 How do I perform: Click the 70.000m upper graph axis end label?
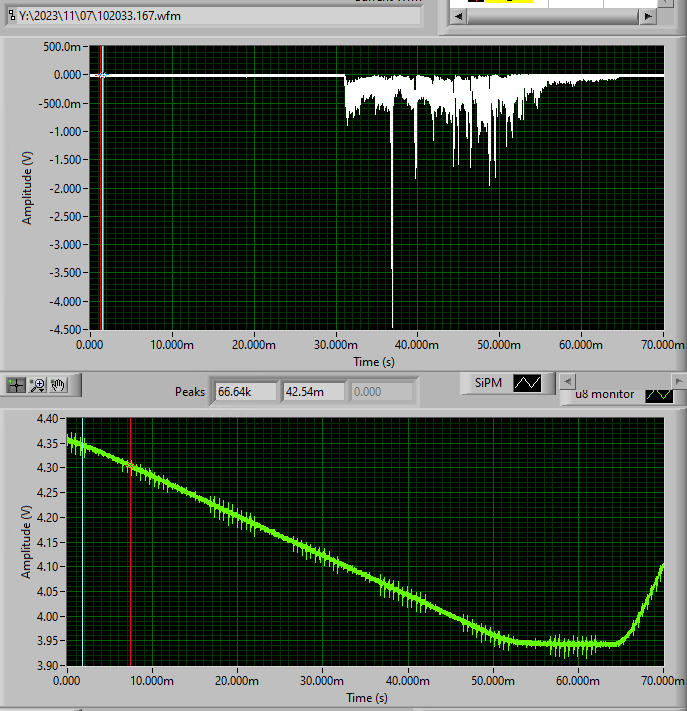tap(662, 345)
